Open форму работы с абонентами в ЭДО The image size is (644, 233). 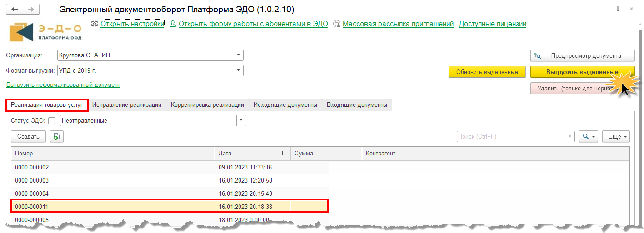click(x=253, y=24)
